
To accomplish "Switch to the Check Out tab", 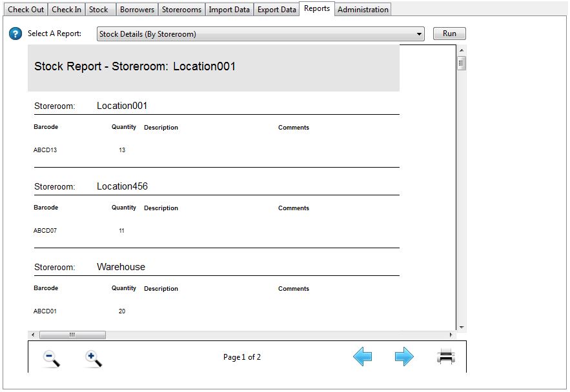I will tap(26, 10).
